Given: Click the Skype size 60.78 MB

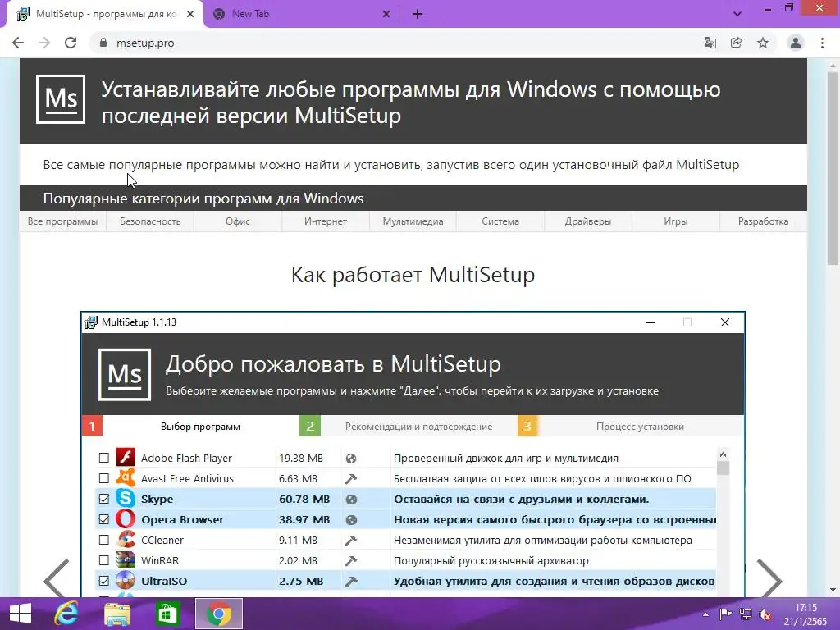Looking at the screenshot, I should pos(304,500).
